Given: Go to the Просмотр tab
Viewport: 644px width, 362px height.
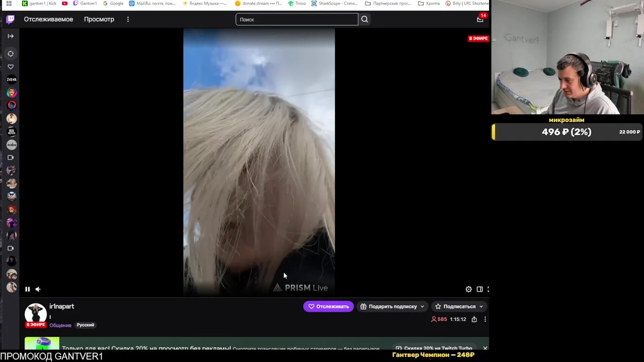Looking at the screenshot, I should pyautogui.click(x=99, y=19).
